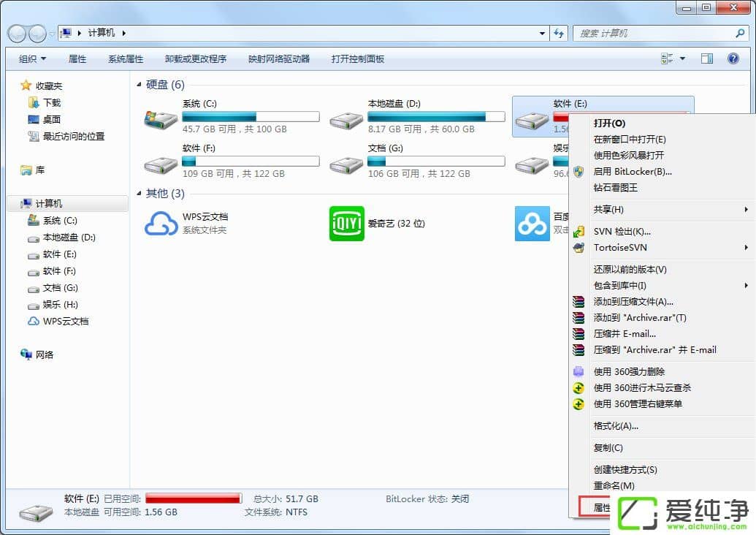Click 卸载或更改程序 toolbar button

click(196, 58)
